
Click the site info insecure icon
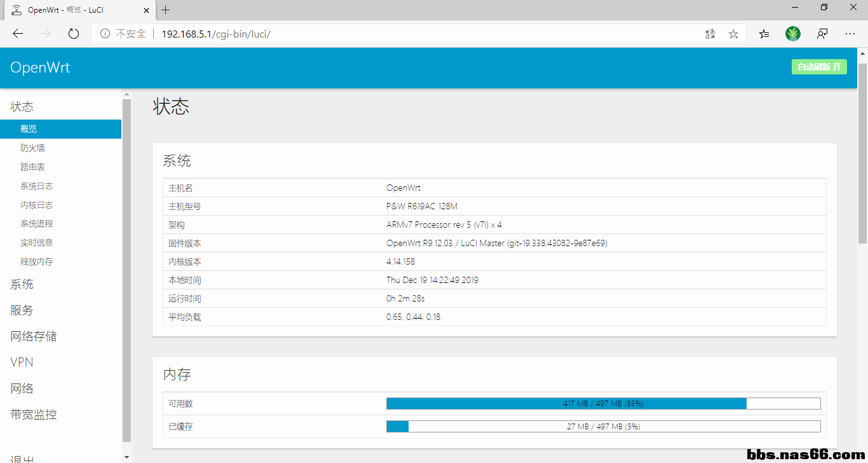pos(105,34)
